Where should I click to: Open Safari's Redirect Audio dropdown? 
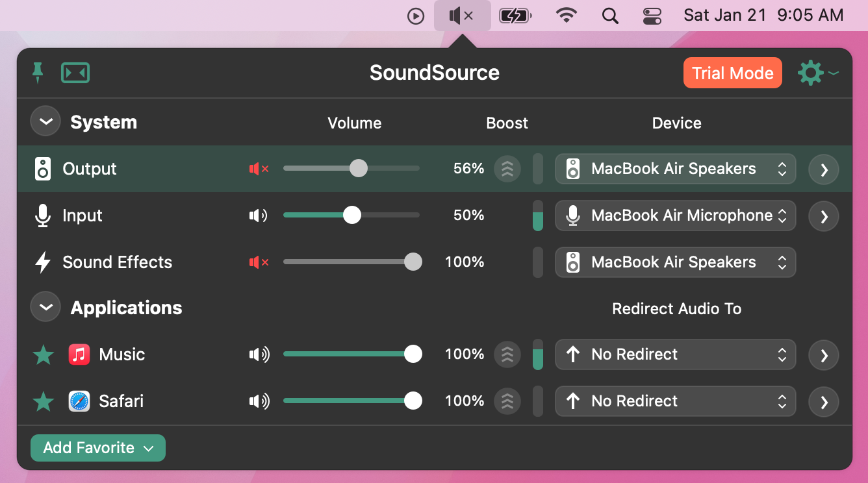(676, 401)
